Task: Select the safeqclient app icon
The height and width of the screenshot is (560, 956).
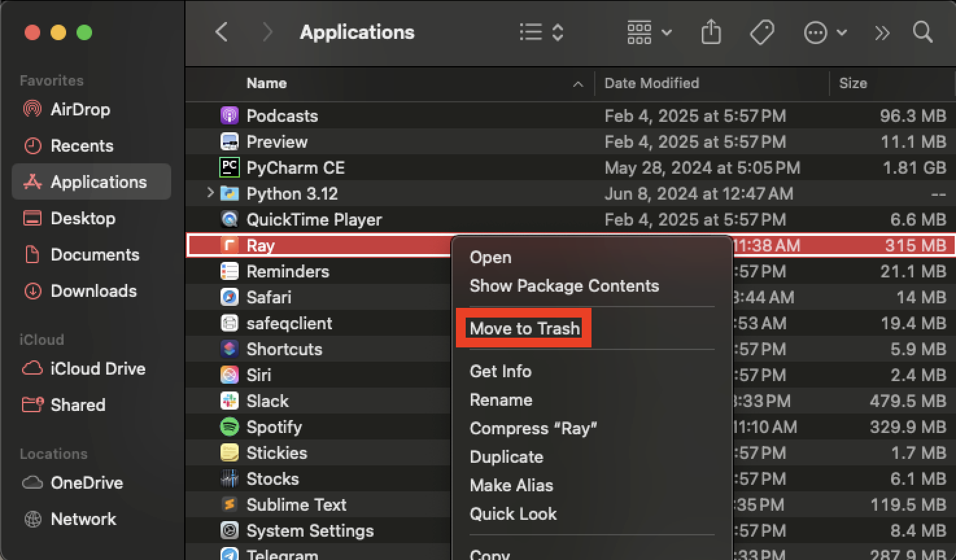Action: coord(230,323)
